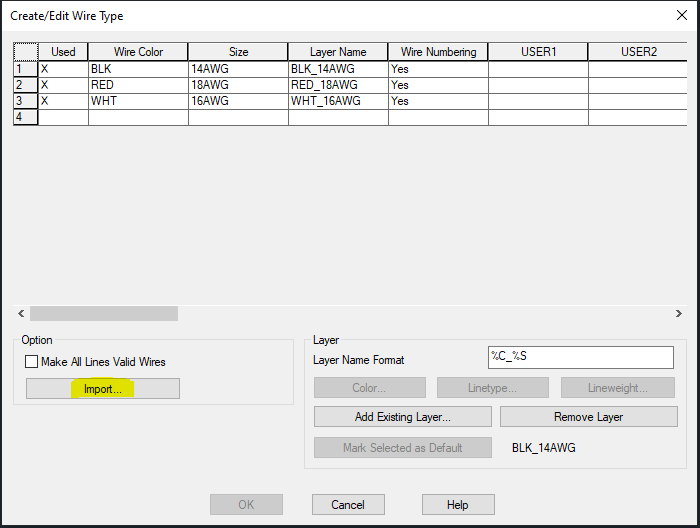700x528 pixels.
Task: Click Wire Numbering Yes cell for WHT row
Action: [438, 101]
